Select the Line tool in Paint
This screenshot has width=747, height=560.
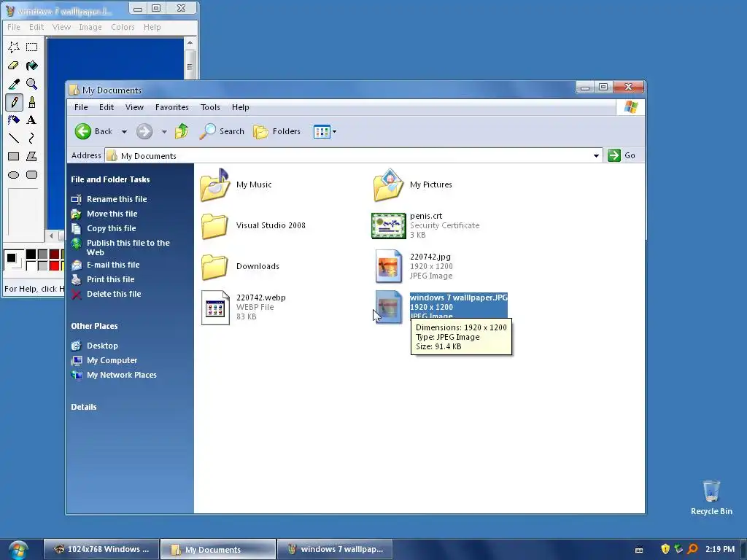14,138
